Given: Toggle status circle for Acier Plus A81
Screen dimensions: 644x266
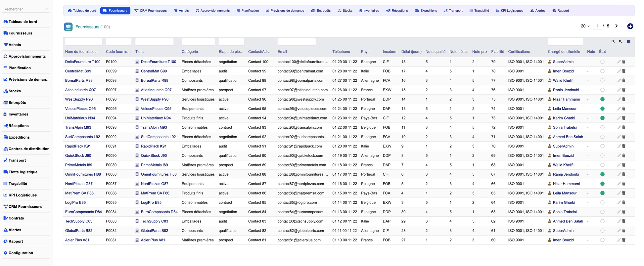Looking at the screenshot, I should (602, 240).
